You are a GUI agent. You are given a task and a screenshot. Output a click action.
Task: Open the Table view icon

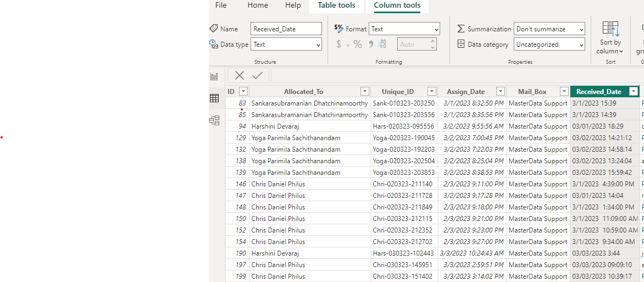click(214, 98)
